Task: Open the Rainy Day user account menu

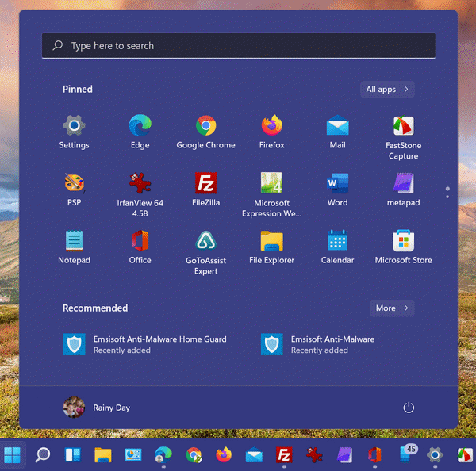Action: coord(97,408)
